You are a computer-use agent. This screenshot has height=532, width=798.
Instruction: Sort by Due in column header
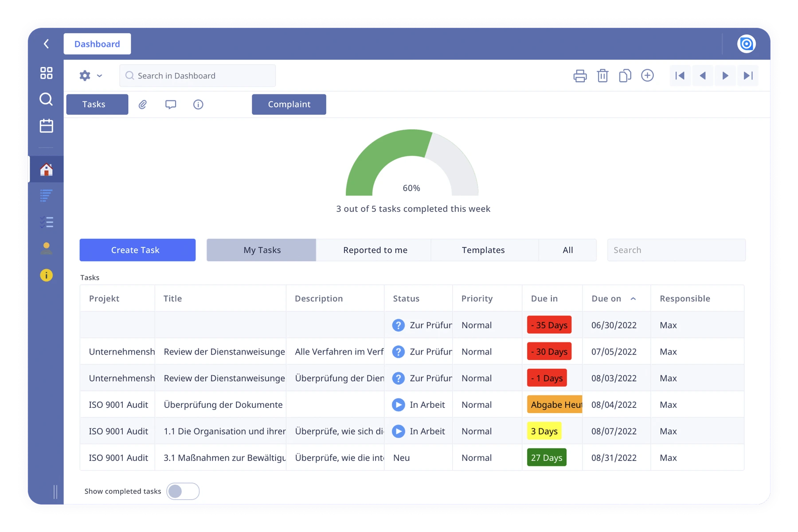(552, 298)
